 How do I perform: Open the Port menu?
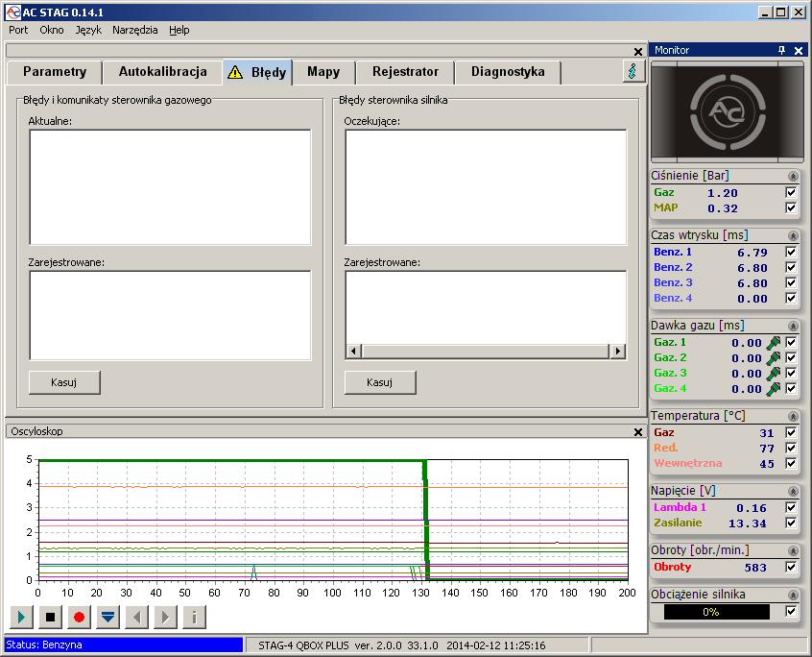(18, 30)
